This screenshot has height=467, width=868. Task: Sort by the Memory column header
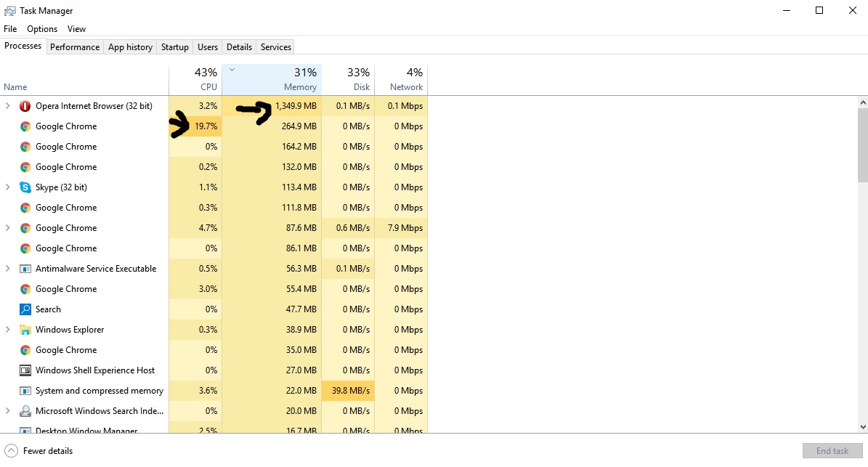click(272, 80)
